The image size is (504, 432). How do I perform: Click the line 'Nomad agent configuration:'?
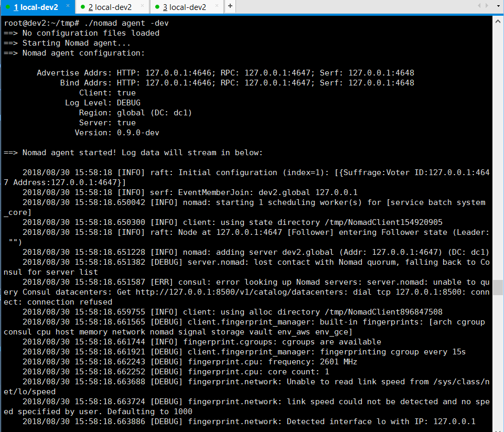click(83, 53)
